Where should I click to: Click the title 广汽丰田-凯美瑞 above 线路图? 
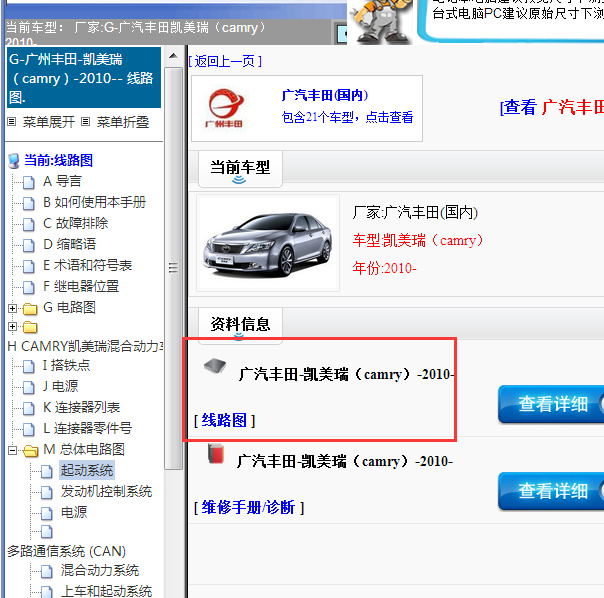[x=346, y=375]
